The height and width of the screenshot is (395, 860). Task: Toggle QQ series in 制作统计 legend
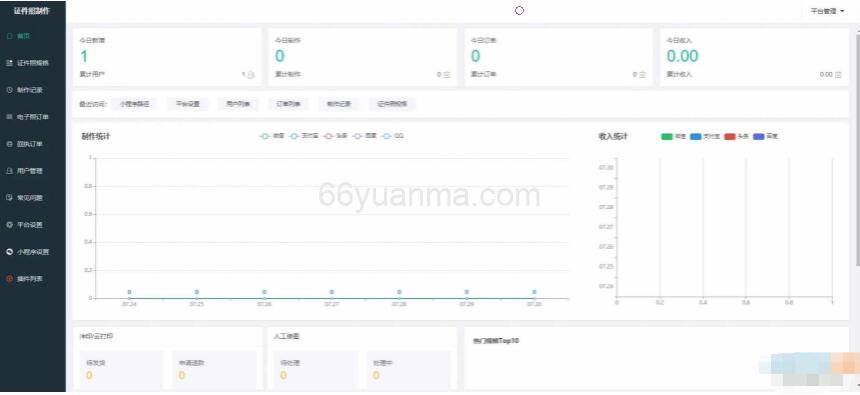tap(393, 136)
